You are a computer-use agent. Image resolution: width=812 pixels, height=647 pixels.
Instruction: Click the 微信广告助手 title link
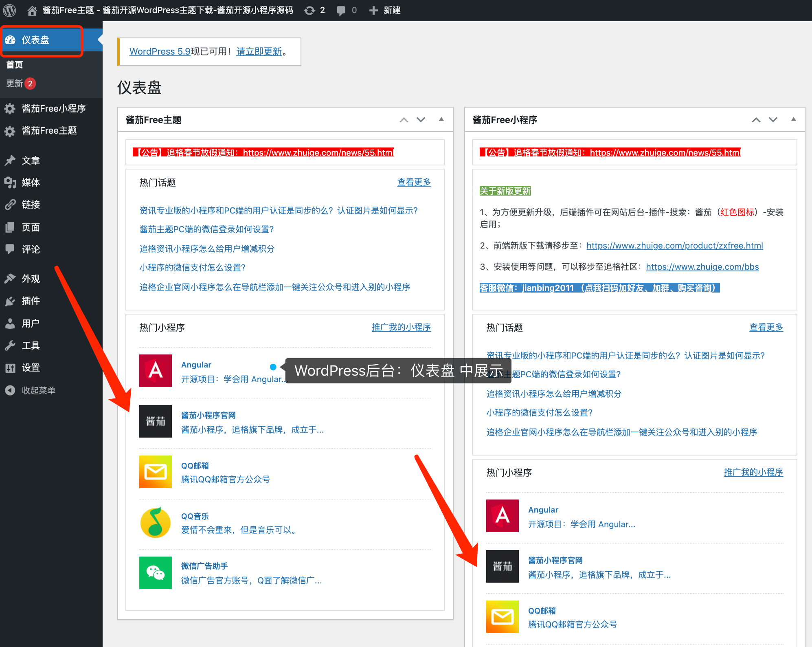coord(204,566)
